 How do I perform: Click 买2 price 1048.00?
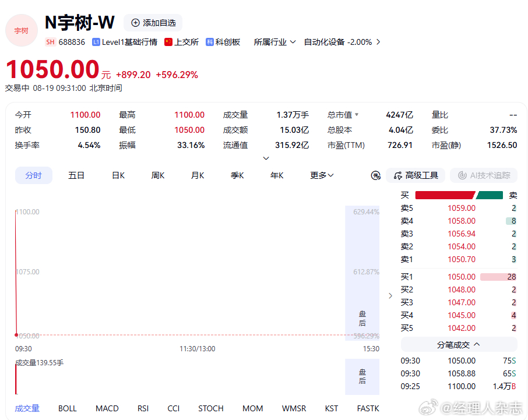[462, 290]
